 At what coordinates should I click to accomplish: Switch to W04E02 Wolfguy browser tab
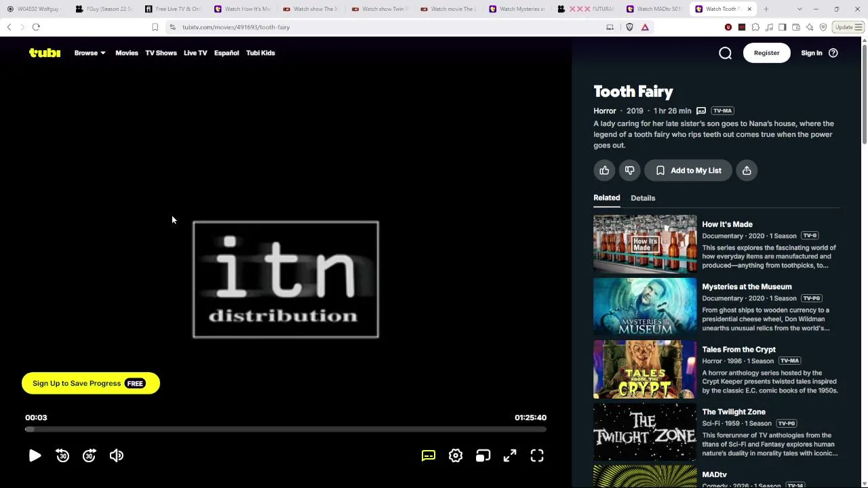35,9
